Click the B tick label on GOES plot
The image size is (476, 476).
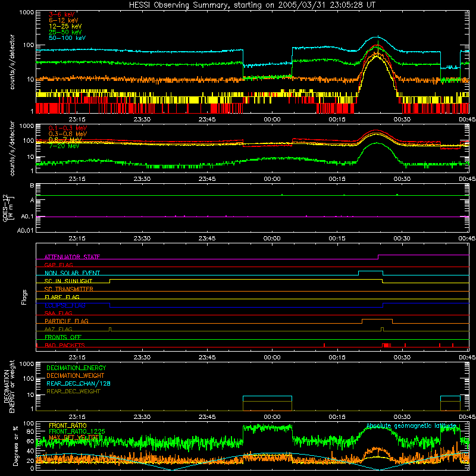click(32, 186)
